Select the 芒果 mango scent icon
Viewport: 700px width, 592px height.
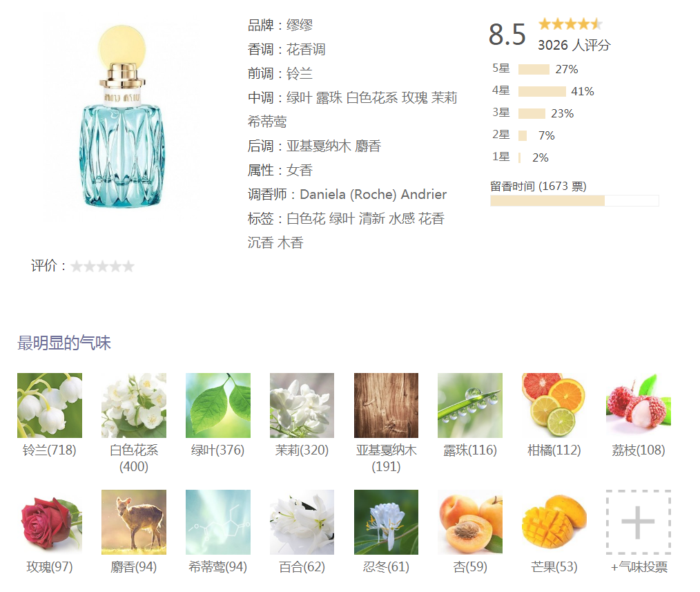tap(554, 522)
